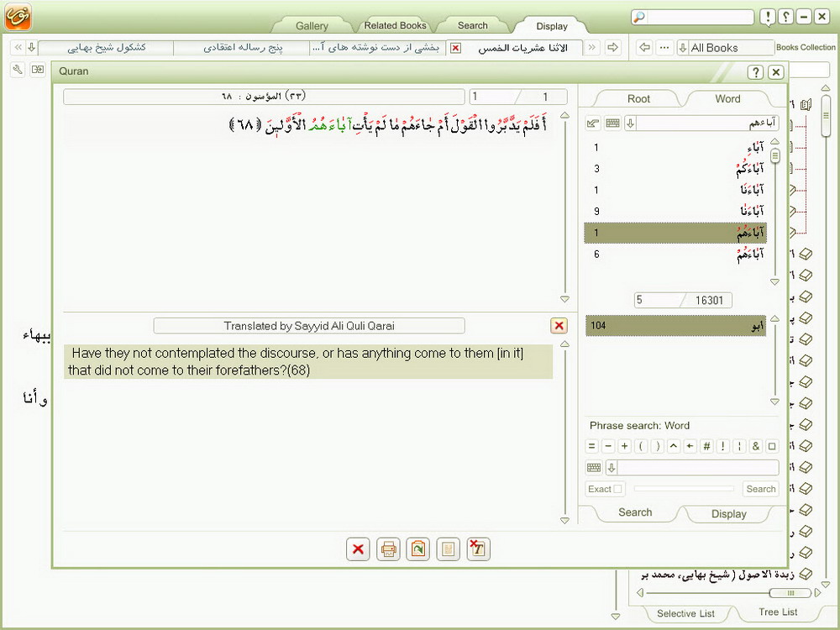Open زبدة الاصول book in list
The width and height of the screenshot is (840, 630).
[727, 575]
